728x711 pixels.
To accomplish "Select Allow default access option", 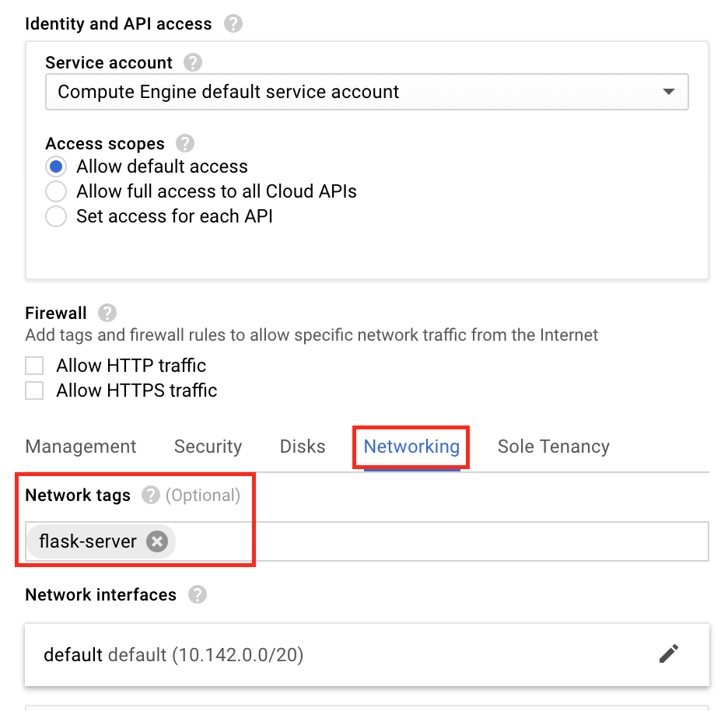I will (56, 166).
